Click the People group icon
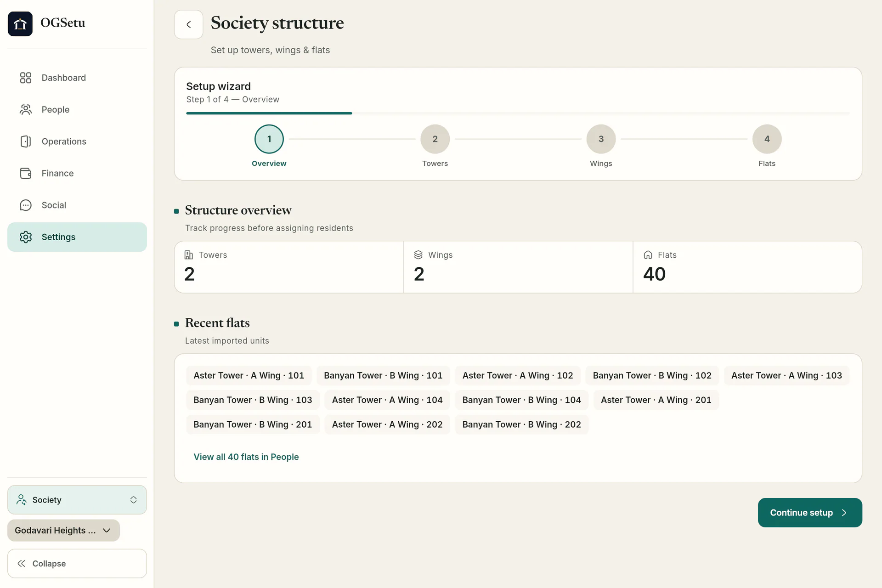 (26, 109)
